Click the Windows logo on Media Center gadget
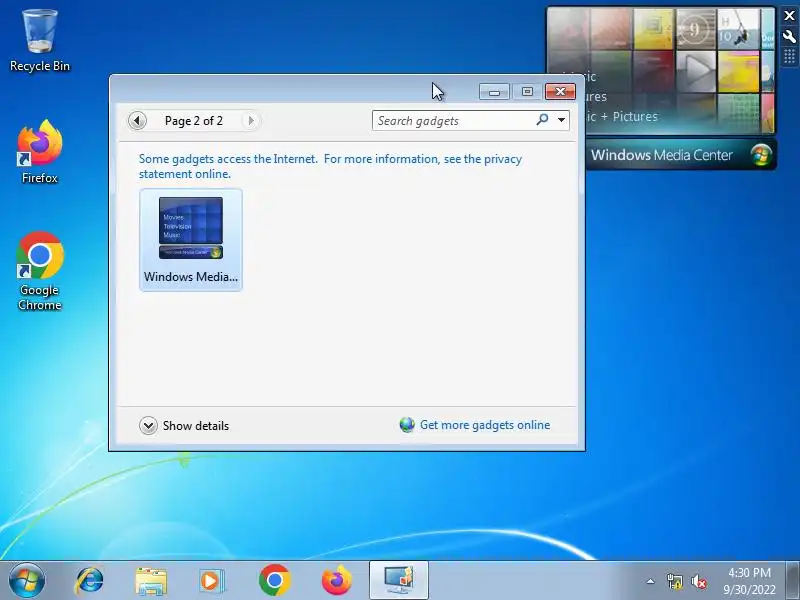The width and height of the screenshot is (800, 600). pos(761,155)
